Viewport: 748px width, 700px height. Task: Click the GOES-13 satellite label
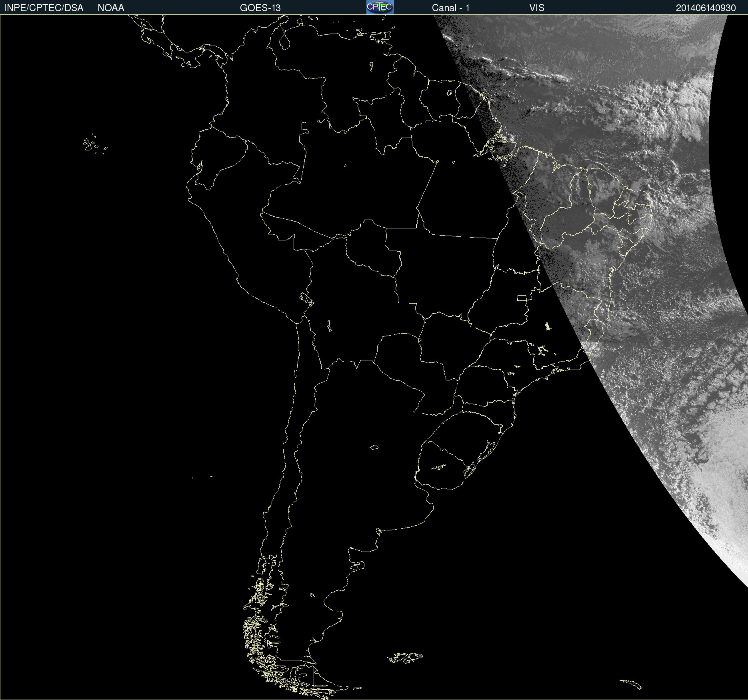[x=260, y=8]
